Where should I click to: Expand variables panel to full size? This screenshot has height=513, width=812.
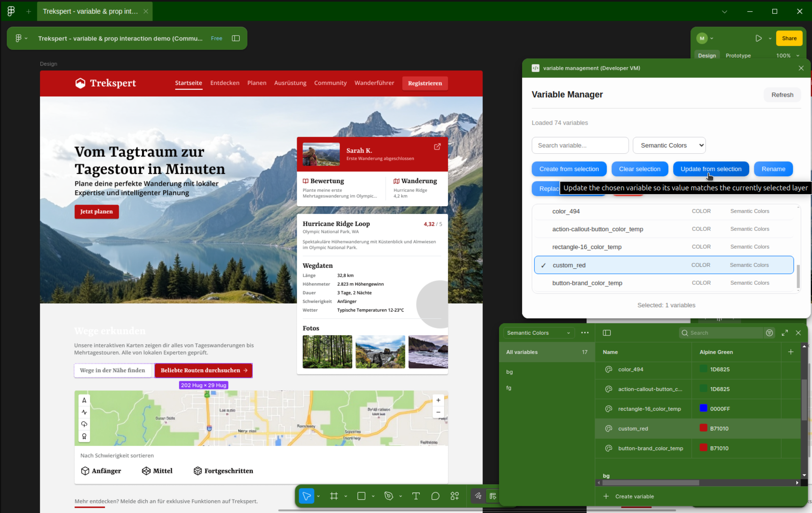[785, 333]
